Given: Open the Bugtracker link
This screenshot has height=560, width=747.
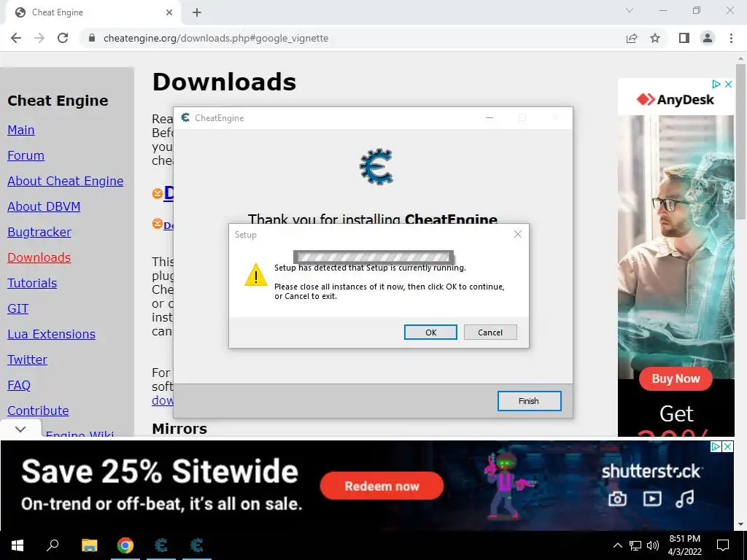Looking at the screenshot, I should click(x=39, y=232).
